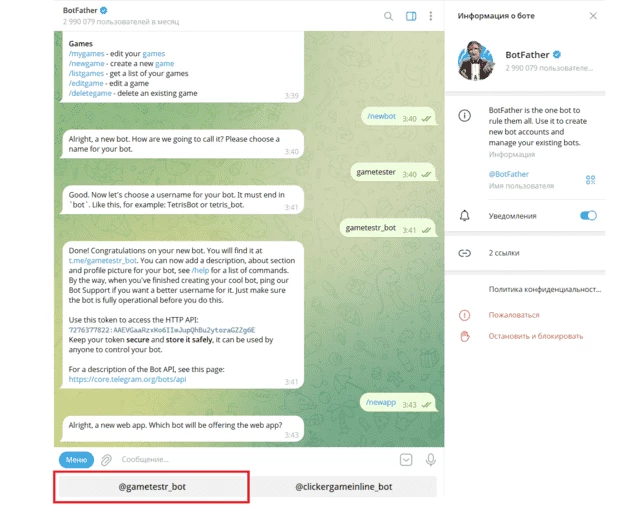Choose @clickergameinline_bot keyboard button
Image resolution: width=636 pixels, height=520 pixels.
(344, 487)
